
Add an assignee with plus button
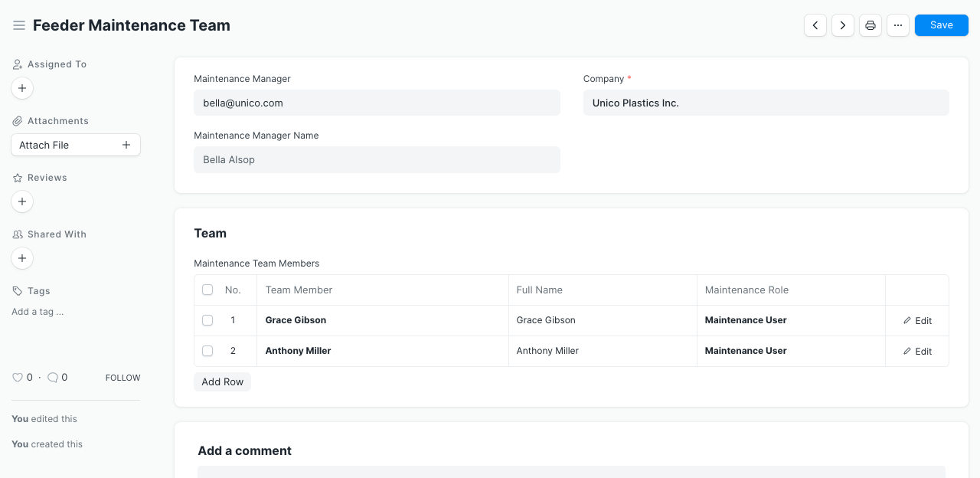click(22, 89)
